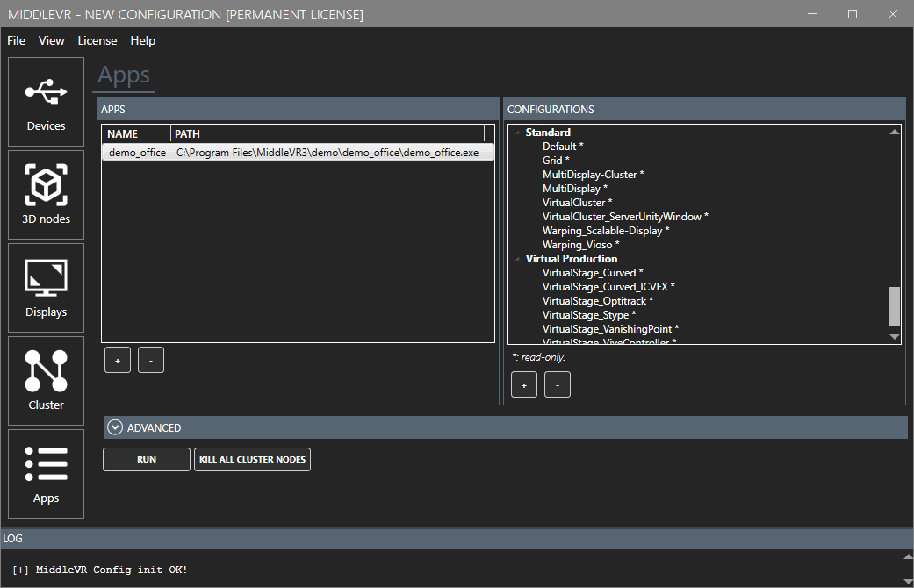Click Kill All Cluster Nodes
The image size is (914, 588).
pos(252,459)
